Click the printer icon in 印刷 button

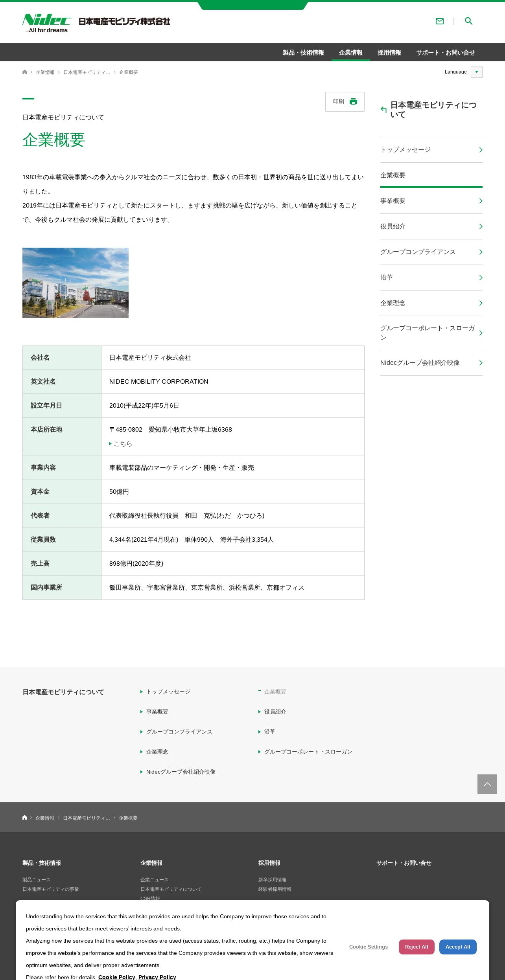click(x=353, y=101)
